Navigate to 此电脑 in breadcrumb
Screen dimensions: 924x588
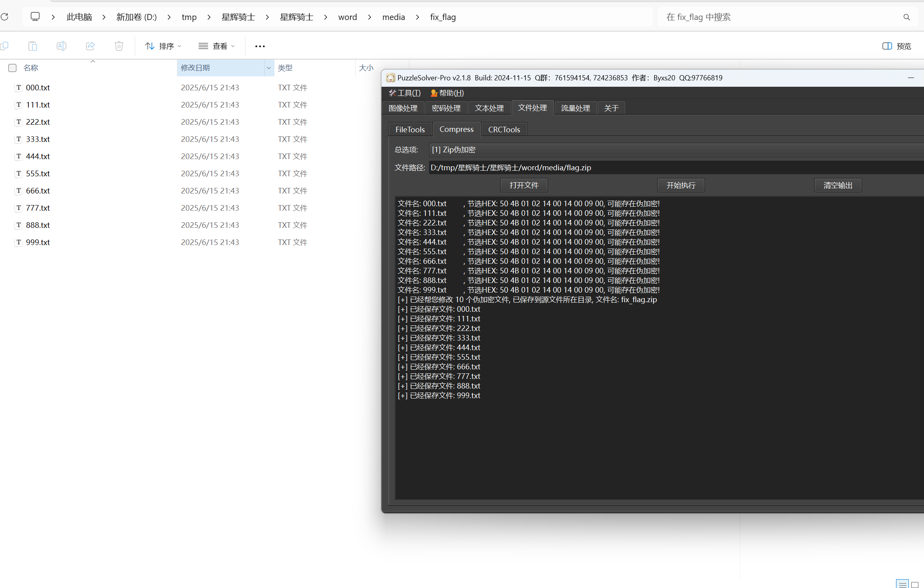click(x=79, y=17)
